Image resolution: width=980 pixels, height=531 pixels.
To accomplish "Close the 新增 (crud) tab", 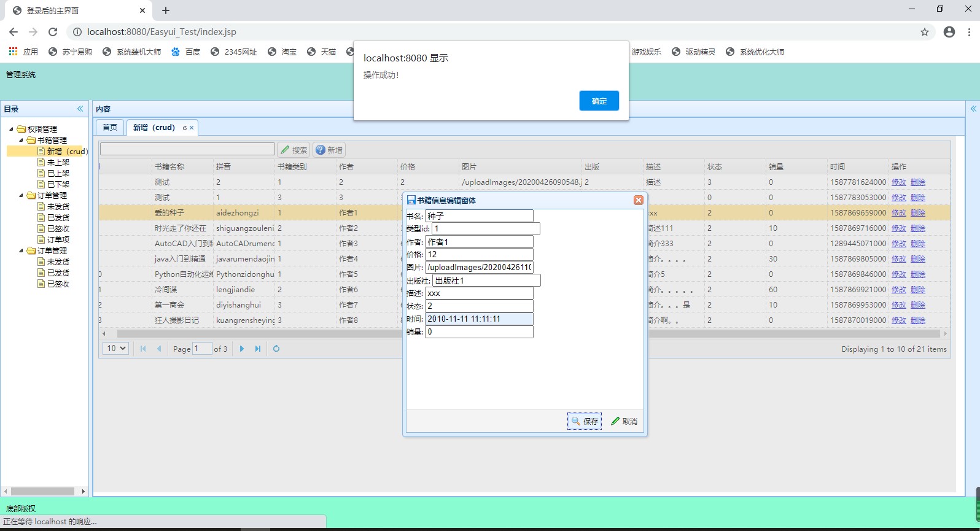I will pos(192,128).
